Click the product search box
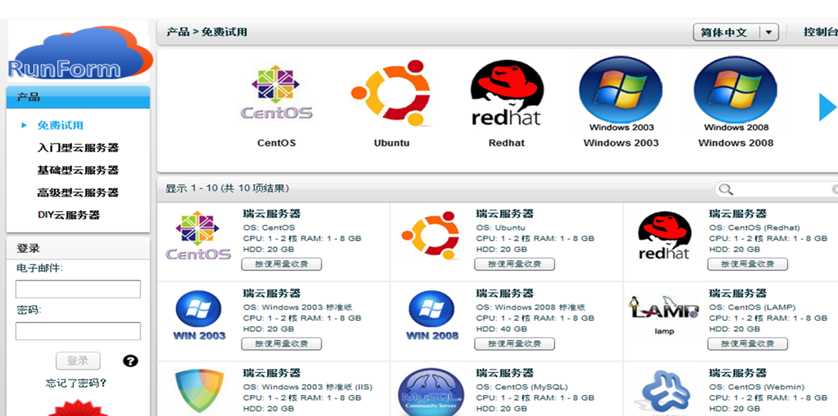 (x=778, y=189)
